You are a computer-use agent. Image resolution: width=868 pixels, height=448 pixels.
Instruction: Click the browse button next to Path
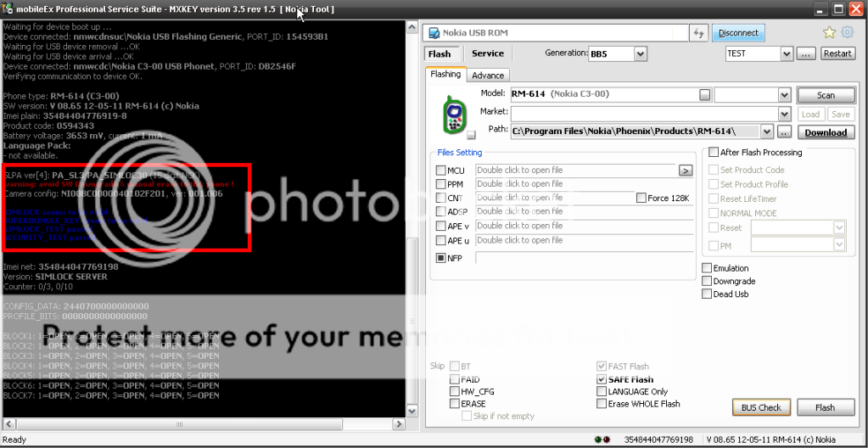784,132
